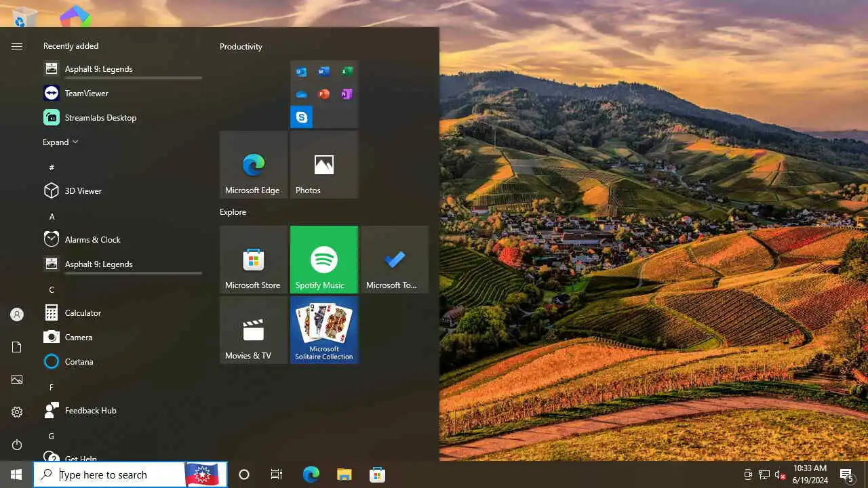
Task: Click the Windows Start button
Action: tap(16, 474)
